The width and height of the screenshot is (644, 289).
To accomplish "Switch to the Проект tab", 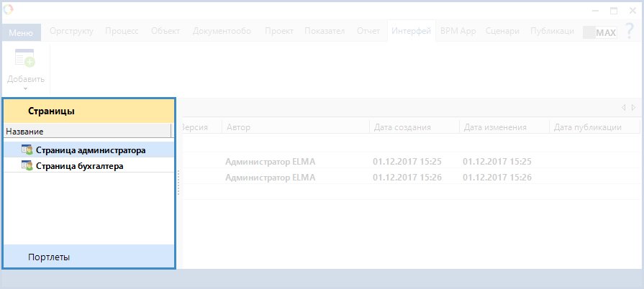I will [279, 31].
